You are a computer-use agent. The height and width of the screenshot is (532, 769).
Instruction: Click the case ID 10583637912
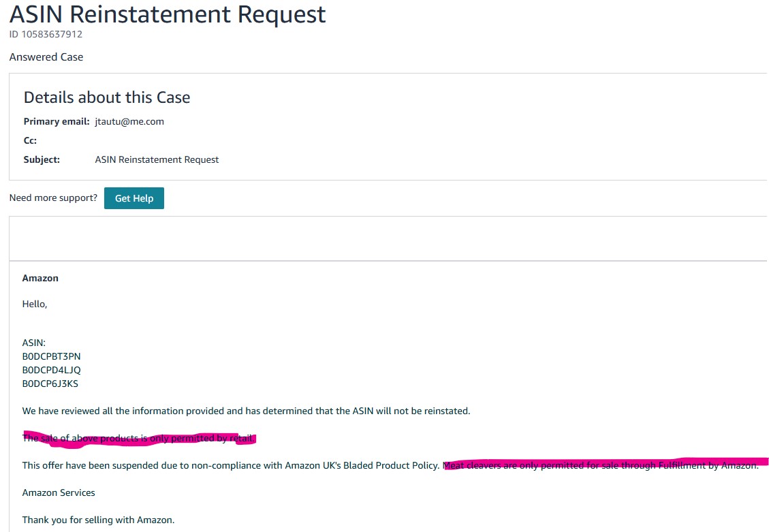pos(46,34)
